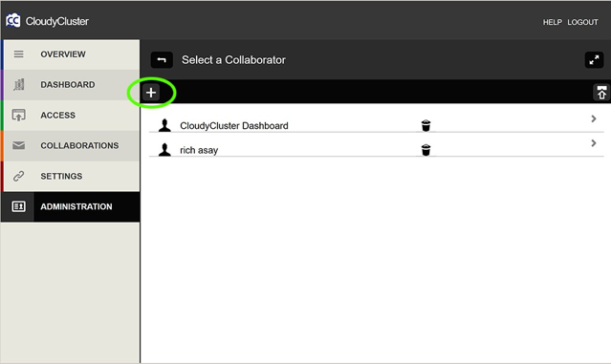Open the Overview section
611x364 pixels.
(72, 54)
